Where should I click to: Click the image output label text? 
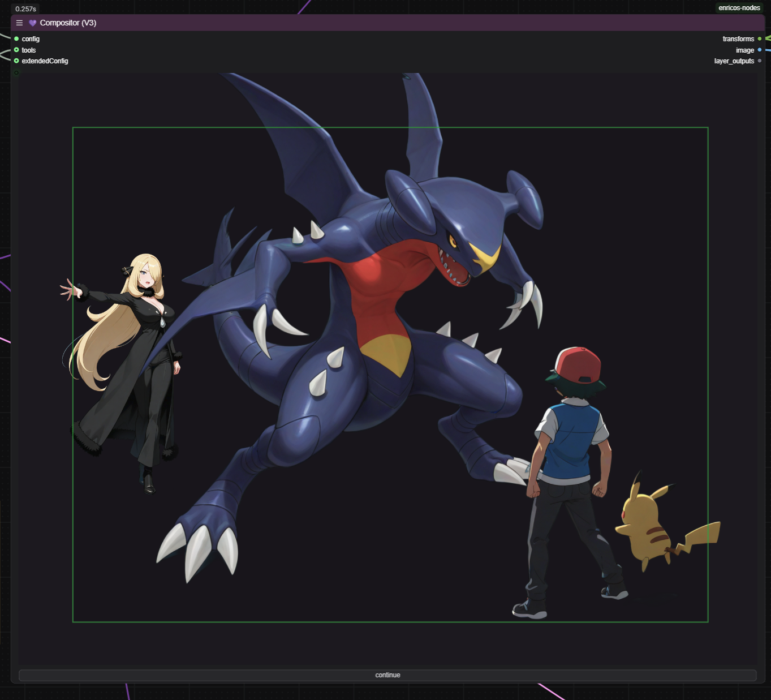(745, 50)
